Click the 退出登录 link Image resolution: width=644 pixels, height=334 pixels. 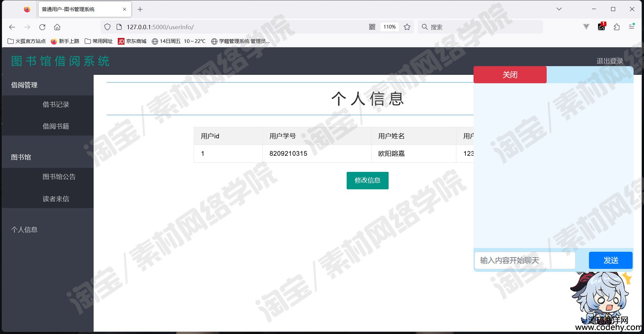click(x=610, y=61)
